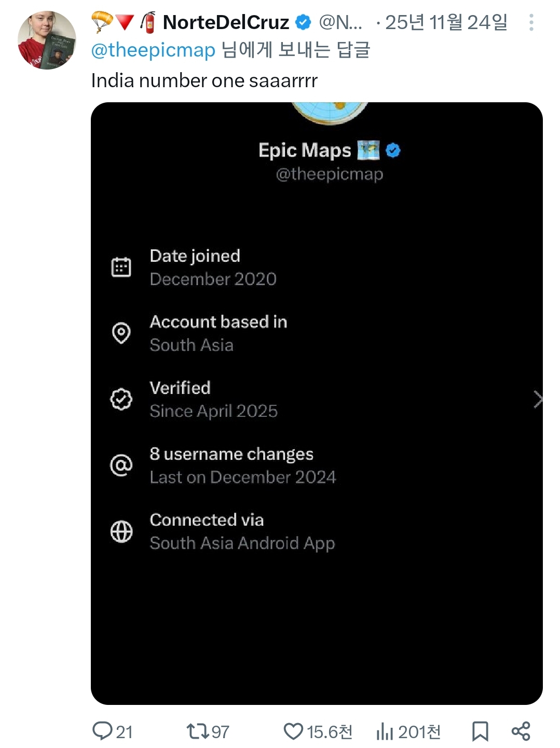The height and width of the screenshot is (748, 560).
Task: Click the @ username changes icon
Action: [121, 465]
